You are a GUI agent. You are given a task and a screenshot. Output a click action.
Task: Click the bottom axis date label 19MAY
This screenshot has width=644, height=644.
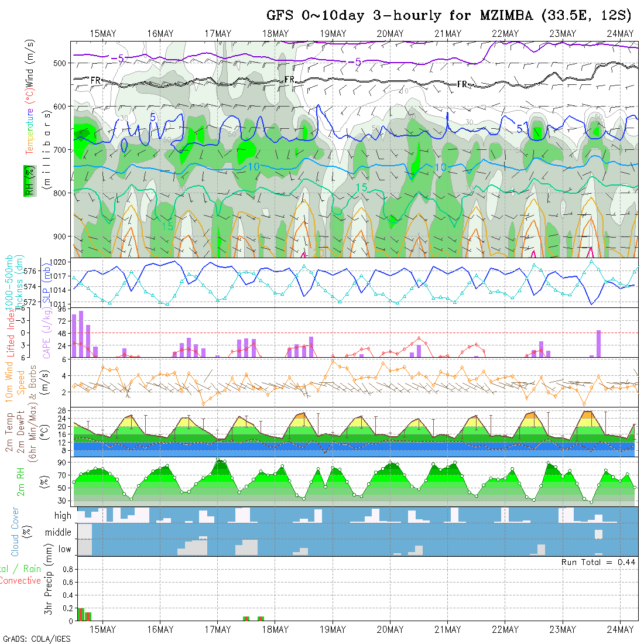[x=333, y=629]
